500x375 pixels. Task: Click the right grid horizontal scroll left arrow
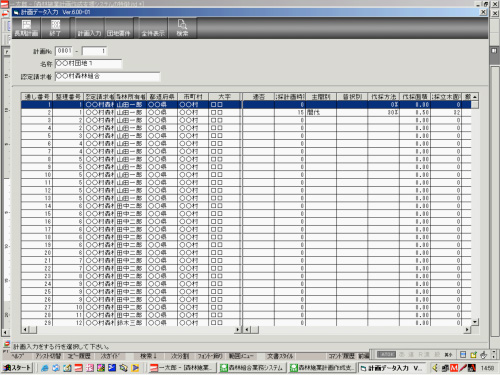[x=247, y=330]
